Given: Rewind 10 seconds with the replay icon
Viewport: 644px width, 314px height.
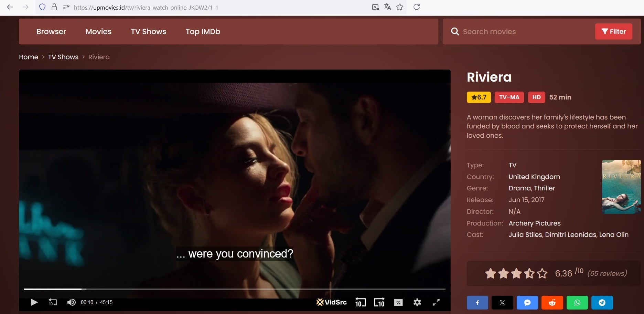Looking at the screenshot, I should point(53,302).
